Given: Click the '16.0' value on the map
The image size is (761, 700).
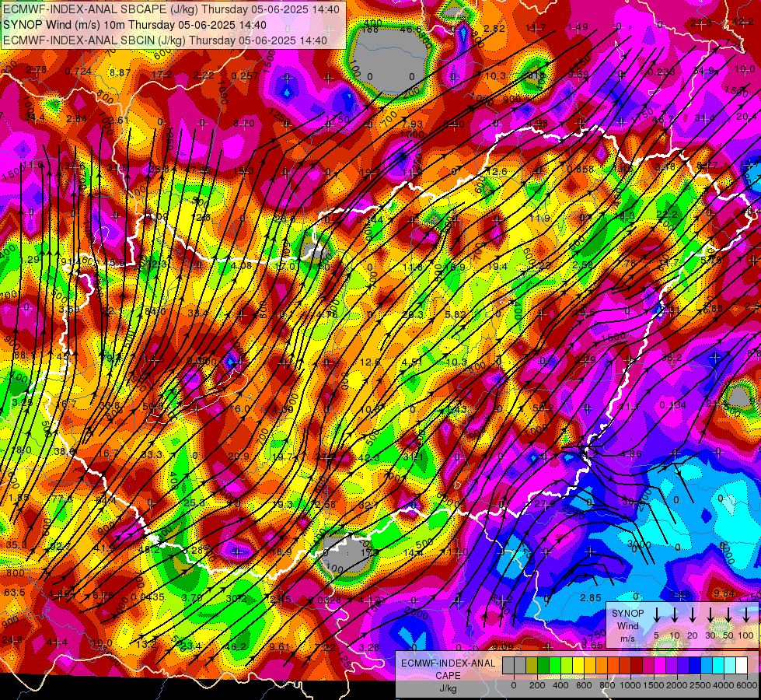Looking at the screenshot, I should 239,409.
